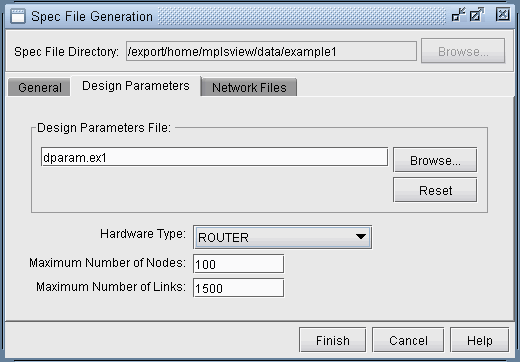This screenshot has width=520, height=362.
Task: Open the Network Files tab
Action: click(x=249, y=87)
